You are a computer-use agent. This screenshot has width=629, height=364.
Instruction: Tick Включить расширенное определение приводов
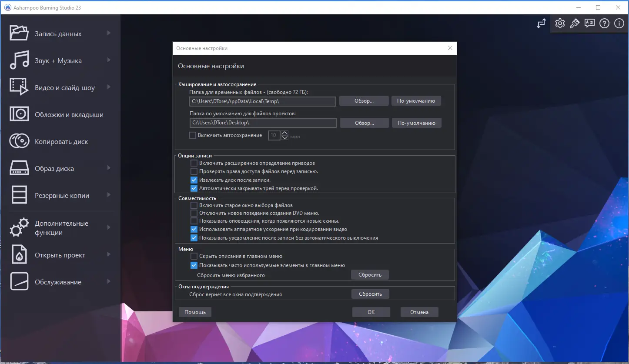194,163
